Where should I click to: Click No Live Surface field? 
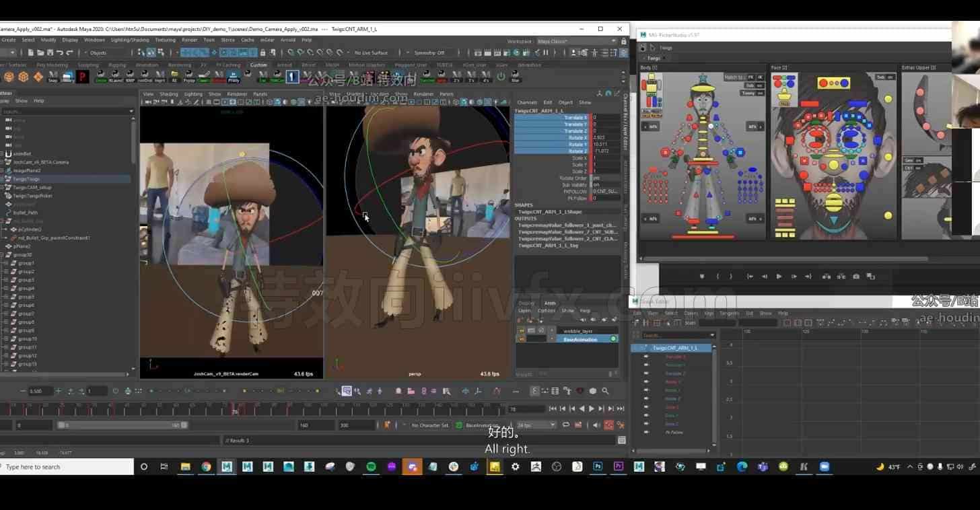coord(371,52)
